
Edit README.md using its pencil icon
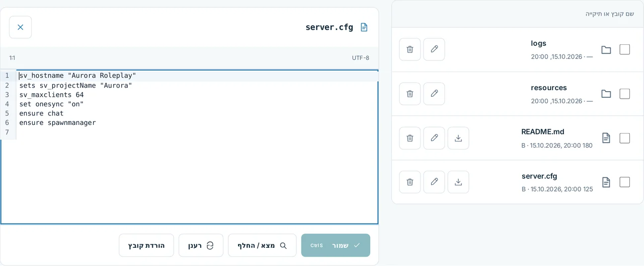click(x=434, y=138)
